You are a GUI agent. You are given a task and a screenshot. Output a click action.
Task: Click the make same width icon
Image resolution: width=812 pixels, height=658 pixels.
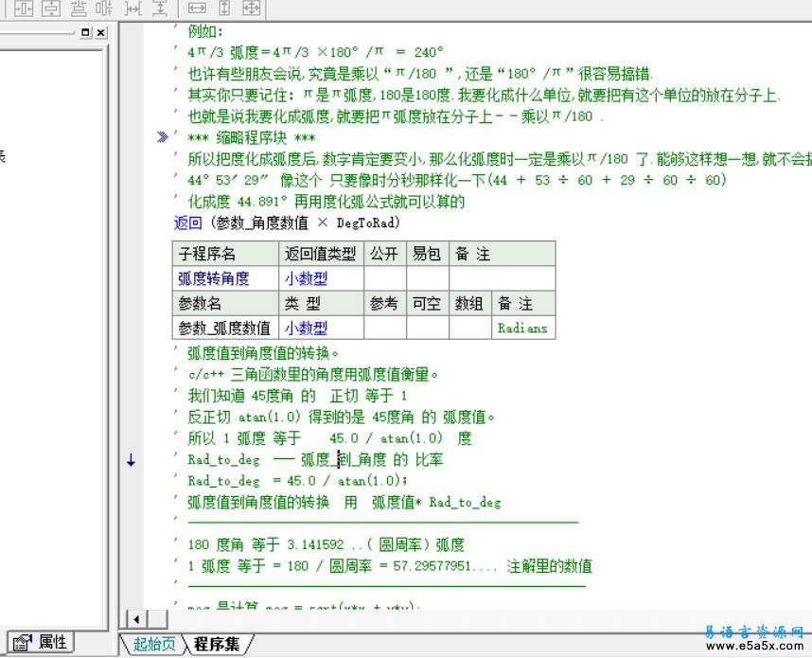197,8
